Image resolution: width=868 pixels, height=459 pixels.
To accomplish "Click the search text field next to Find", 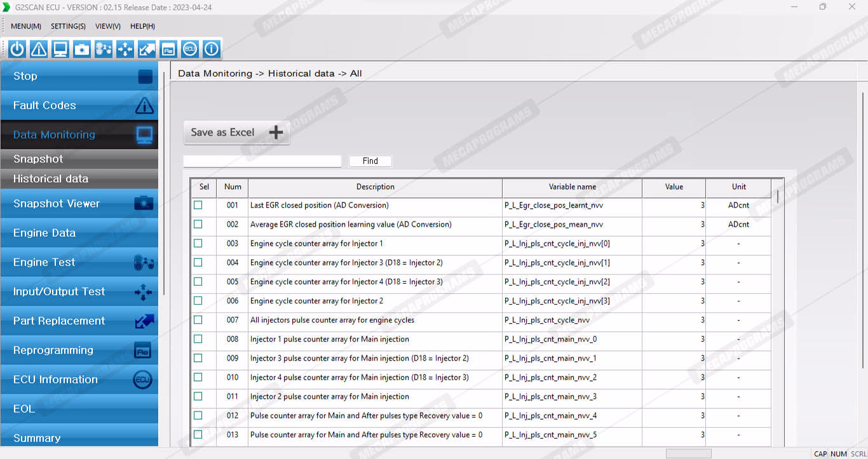I will click(x=262, y=161).
